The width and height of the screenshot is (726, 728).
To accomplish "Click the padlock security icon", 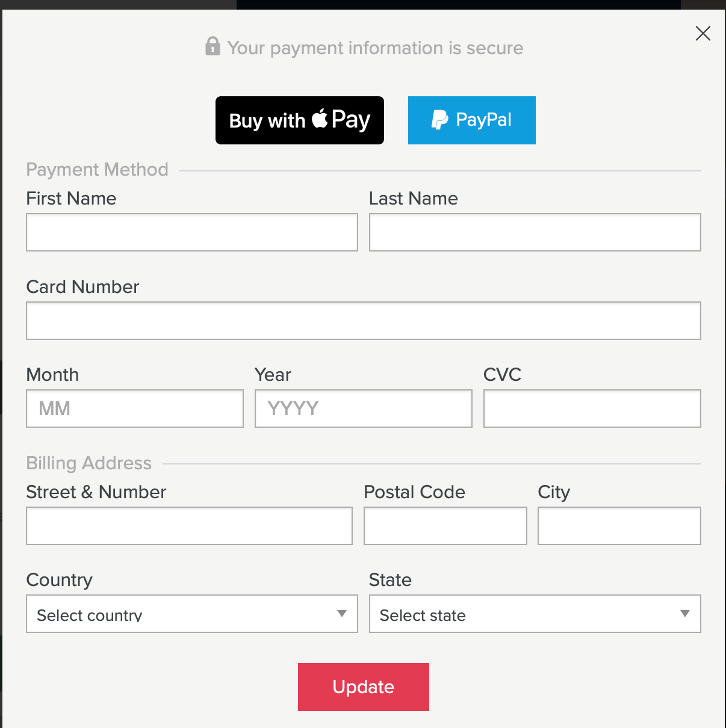I will pos(213,46).
